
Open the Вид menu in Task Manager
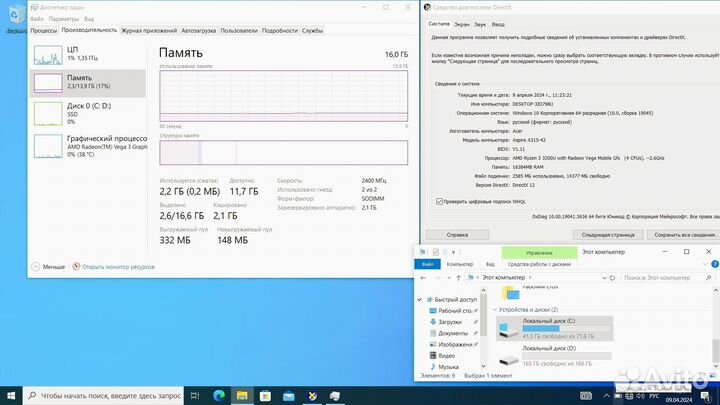pos(89,19)
